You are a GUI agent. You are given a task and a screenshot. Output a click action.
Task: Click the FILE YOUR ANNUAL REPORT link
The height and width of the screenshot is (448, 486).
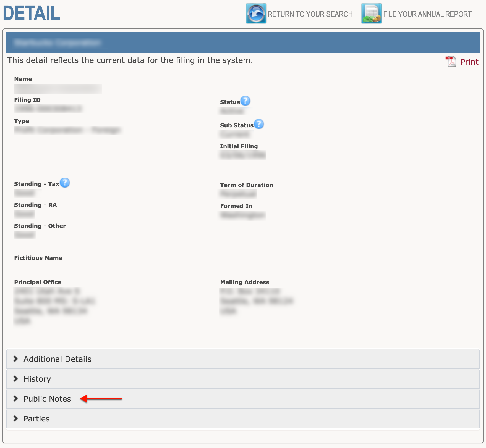[427, 14]
